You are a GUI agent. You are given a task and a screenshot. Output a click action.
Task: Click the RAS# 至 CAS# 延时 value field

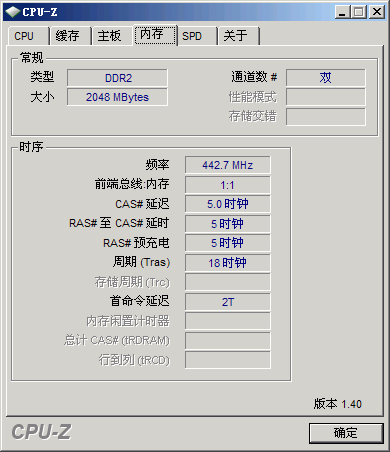tap(228, 224)
